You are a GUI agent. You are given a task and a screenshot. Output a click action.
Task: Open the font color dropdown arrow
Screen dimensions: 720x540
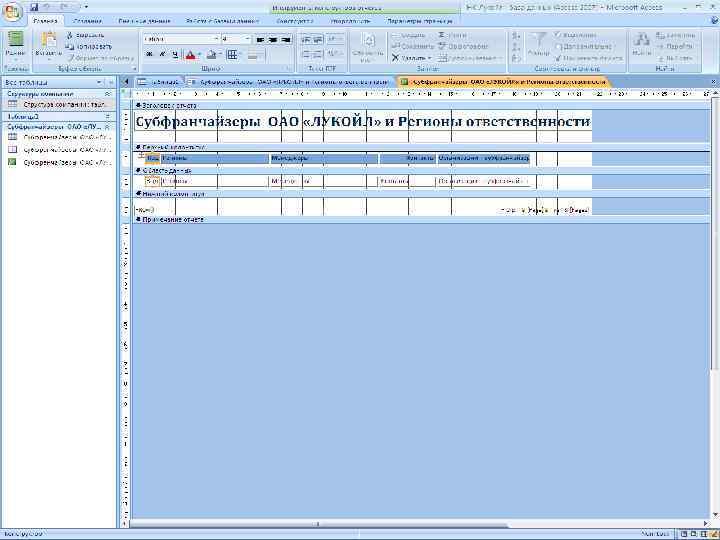click(x=199, y=55)
